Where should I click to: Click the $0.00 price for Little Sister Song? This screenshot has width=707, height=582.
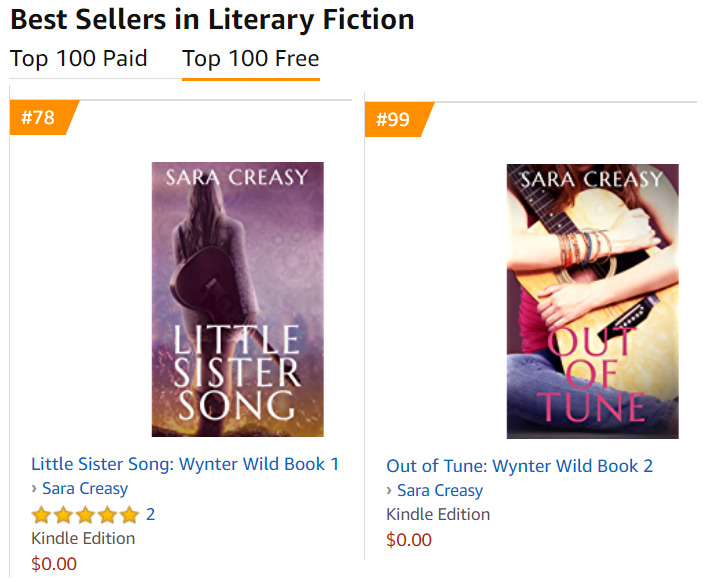[54, 564]
